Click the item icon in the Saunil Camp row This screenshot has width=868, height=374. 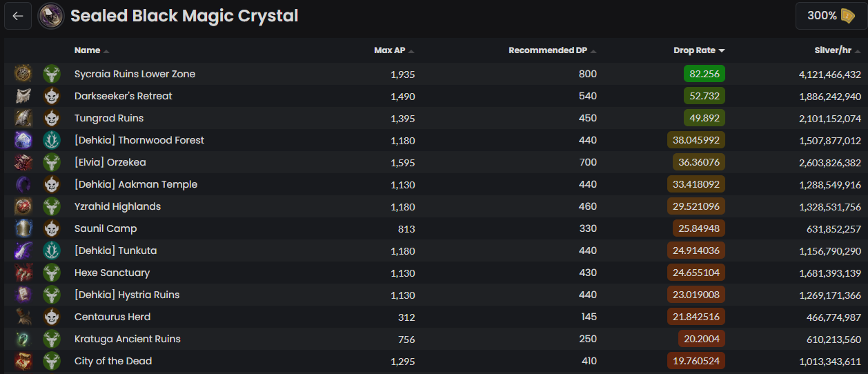coord(23,228)
